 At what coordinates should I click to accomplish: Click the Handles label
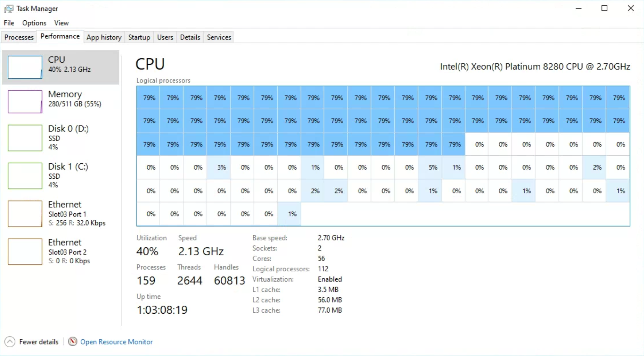(226, 267)
